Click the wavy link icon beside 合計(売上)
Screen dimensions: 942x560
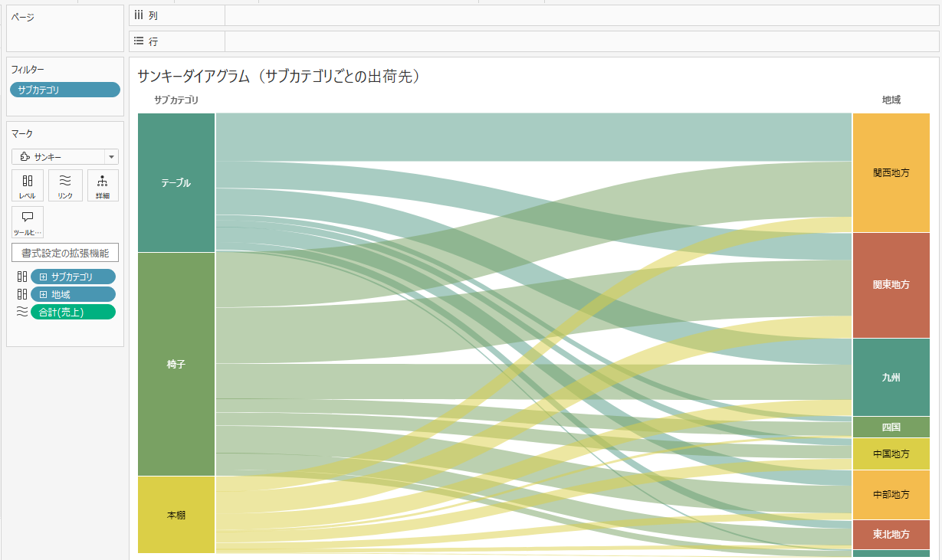22,312
